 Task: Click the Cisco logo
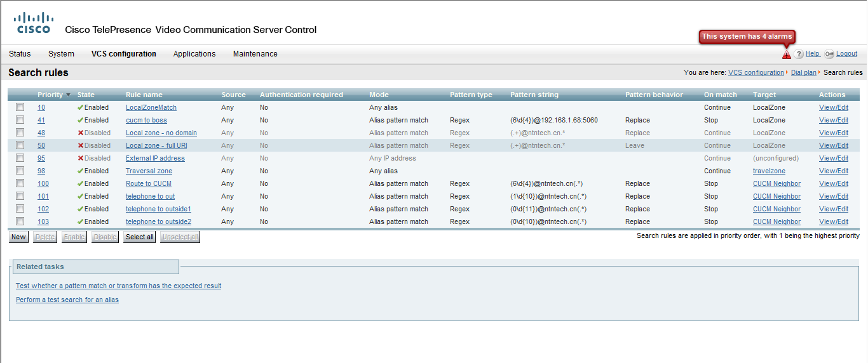(x=34, y=22)
